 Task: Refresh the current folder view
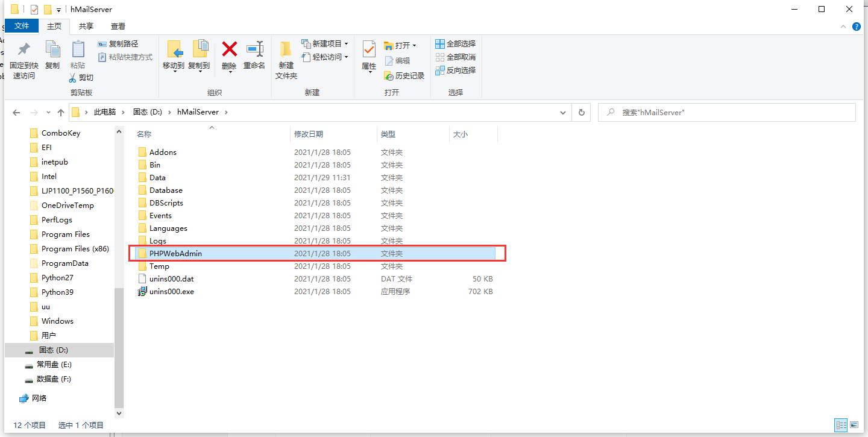point(581,112)
